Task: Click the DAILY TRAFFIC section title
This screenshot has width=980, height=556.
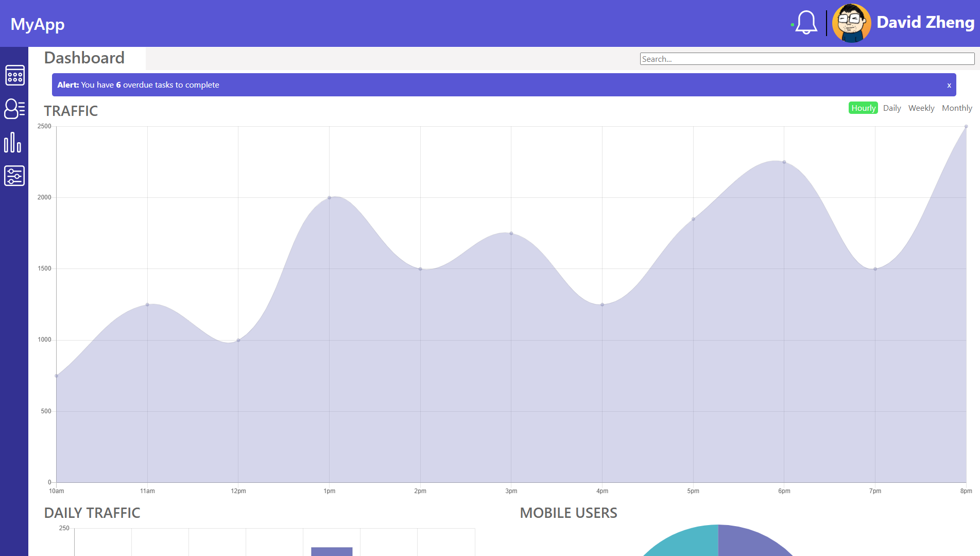Action: pyautogui.click(x=92, y=513)
